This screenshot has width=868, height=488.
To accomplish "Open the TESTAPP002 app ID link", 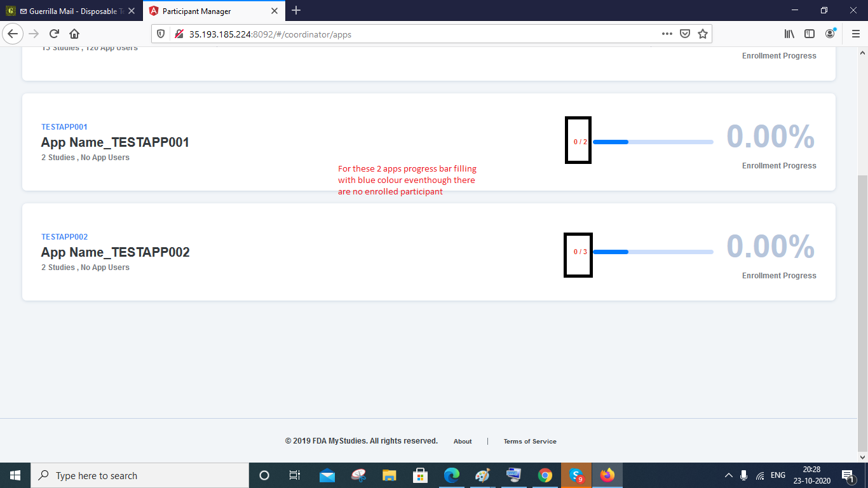I will (64, 237).
